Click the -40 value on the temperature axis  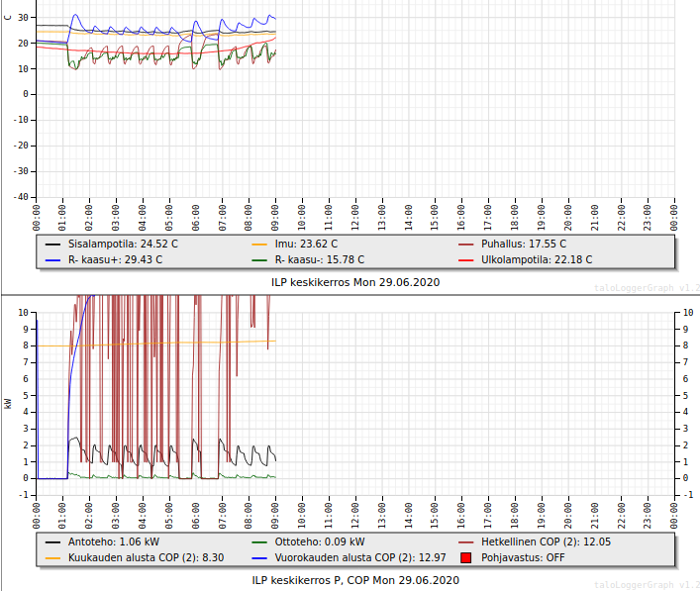pos(21,196)
